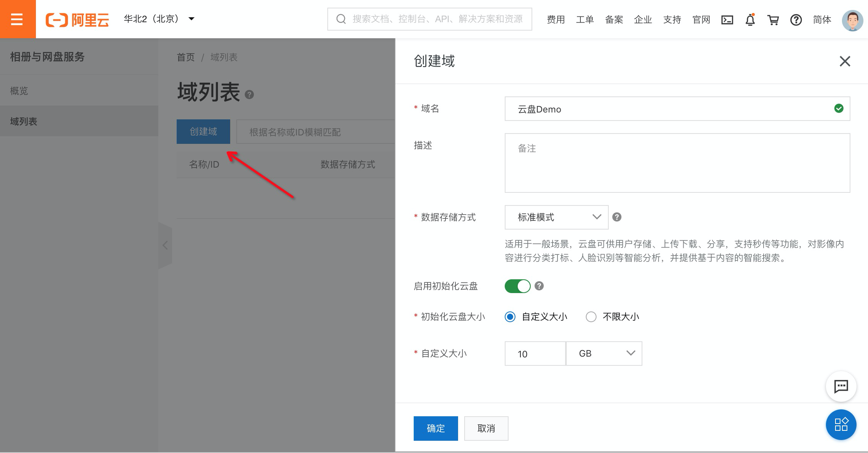
Task: Click the 确定 confirm button
Action: click(x=436, y=428)
